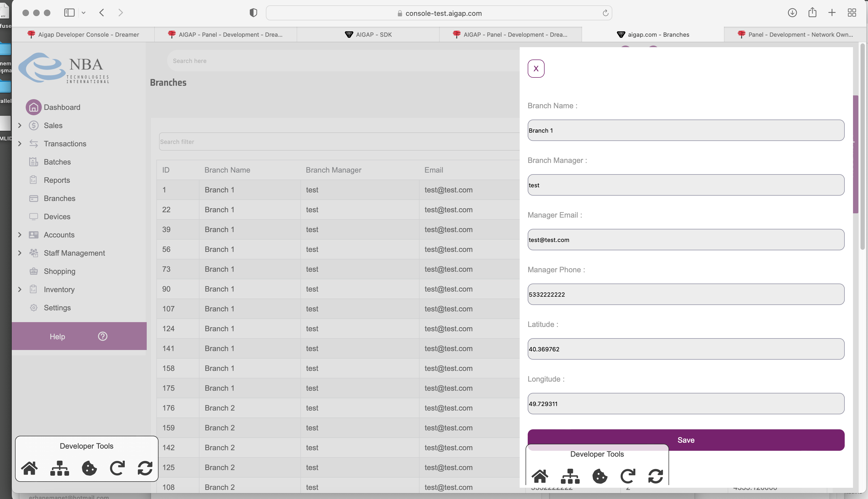Click redo arrow in right Developer Tools panel

[628, 476]
